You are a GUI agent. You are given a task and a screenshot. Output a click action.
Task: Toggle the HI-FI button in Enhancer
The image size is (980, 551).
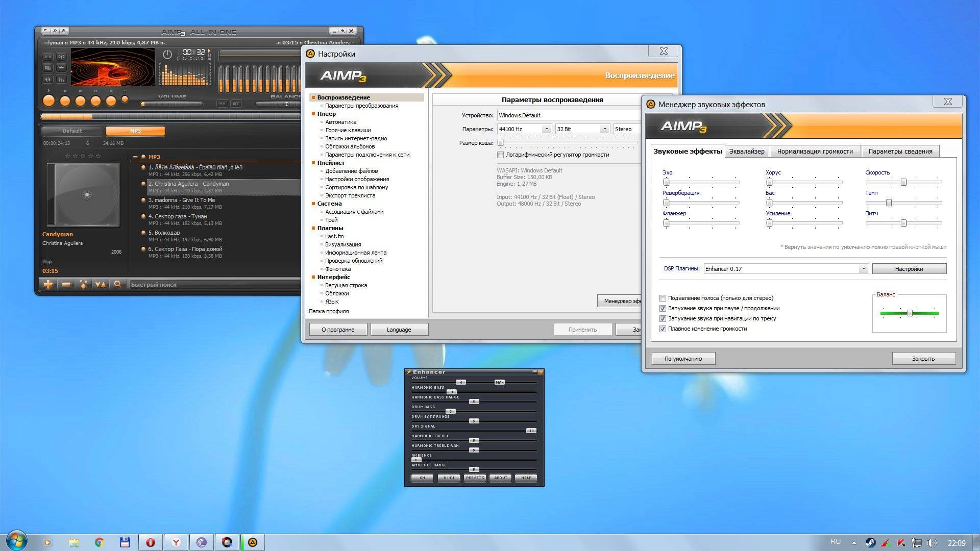[x=449, y=478]
